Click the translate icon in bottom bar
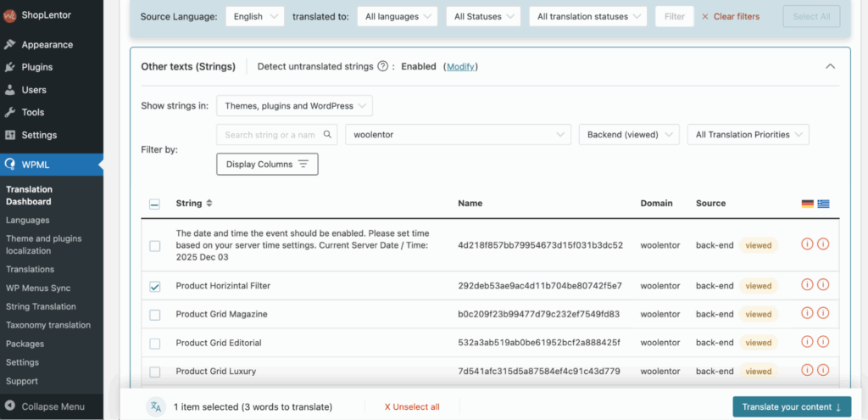Screen dimensions: 868x420 156,406
